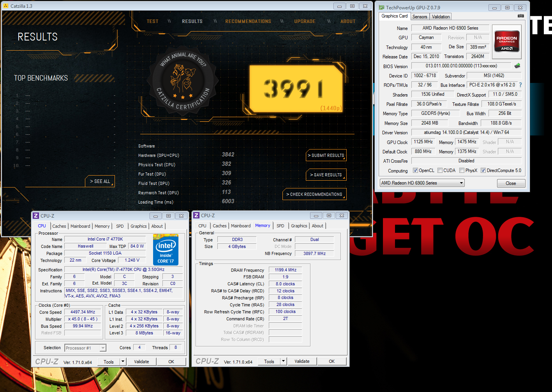This screenshot has height=392, width=552.
Task: Click the Driver Version atiumdag field
Action: [466, 132]
